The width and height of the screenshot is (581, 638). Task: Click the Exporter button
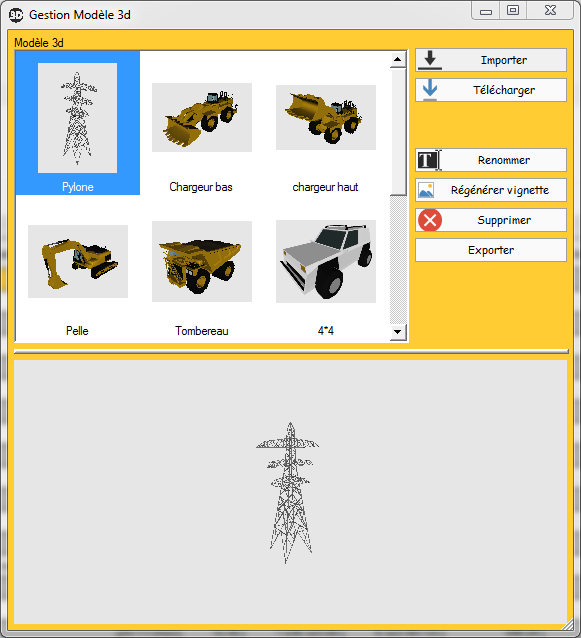tap(491, 250)
